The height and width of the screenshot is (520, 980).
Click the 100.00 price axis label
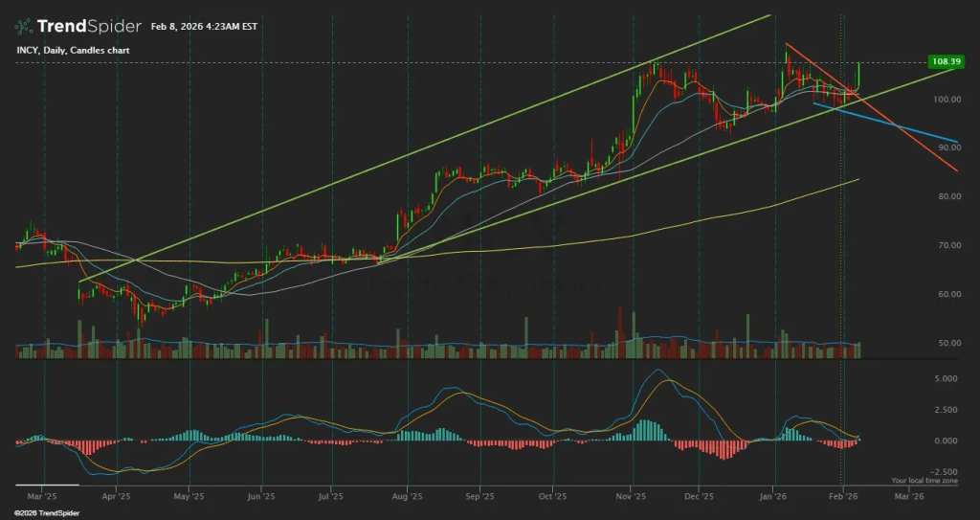pyautogui.click(x=949, y=100)
